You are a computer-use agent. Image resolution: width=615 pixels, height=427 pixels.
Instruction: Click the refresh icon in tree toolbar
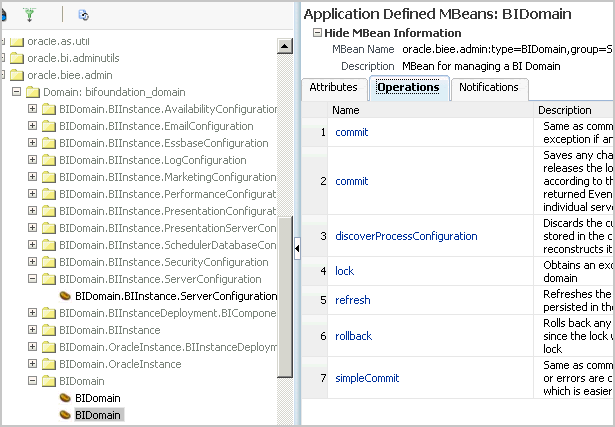(x=83, y=14)
